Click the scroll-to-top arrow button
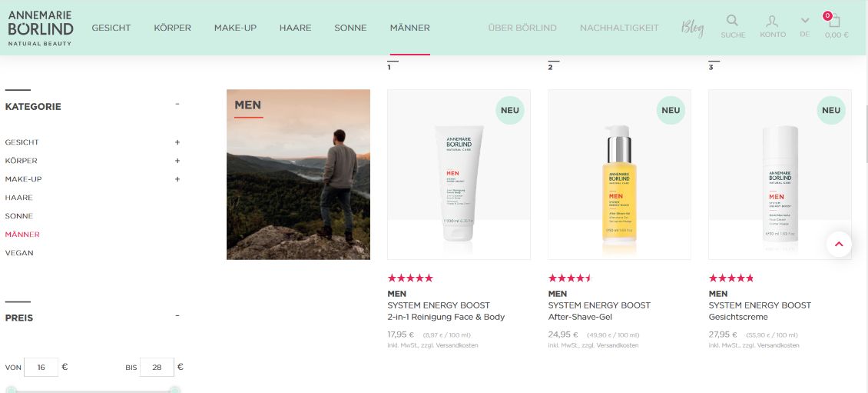 tap(840, 244)
